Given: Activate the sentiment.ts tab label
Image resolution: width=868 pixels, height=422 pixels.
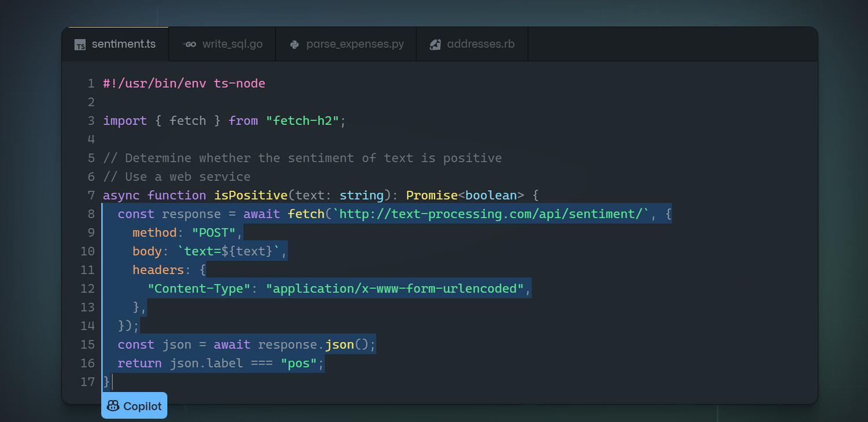Looking at the screenshot, I should (x=123, y=44).
